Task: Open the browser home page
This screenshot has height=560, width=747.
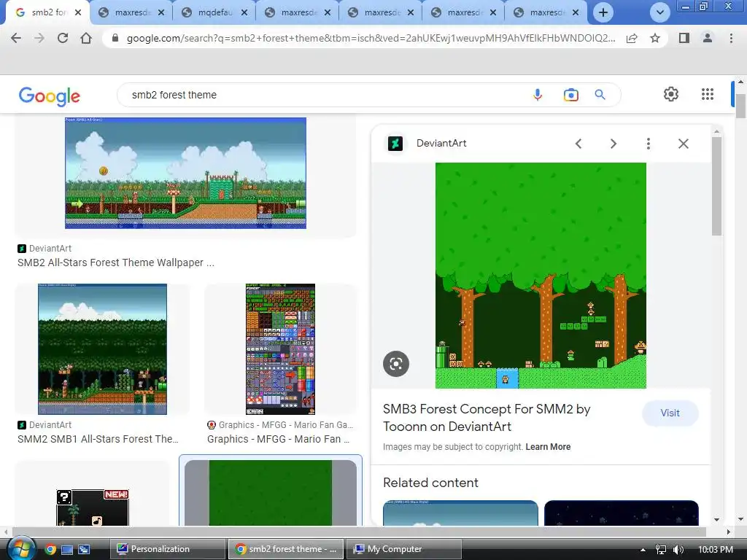Action: coord(86,38)
